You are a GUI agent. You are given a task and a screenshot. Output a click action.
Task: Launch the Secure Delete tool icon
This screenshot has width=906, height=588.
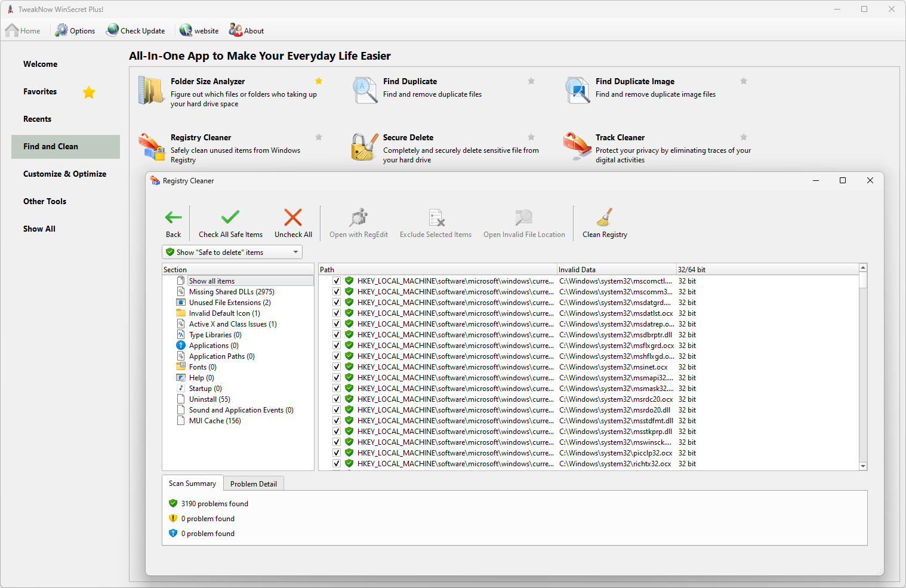click(365, 147)
